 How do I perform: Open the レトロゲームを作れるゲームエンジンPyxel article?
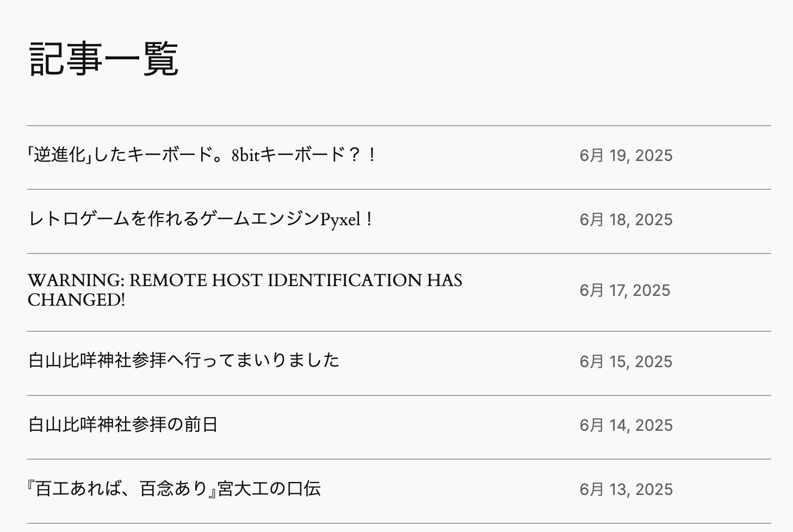(x=200, y=219)
